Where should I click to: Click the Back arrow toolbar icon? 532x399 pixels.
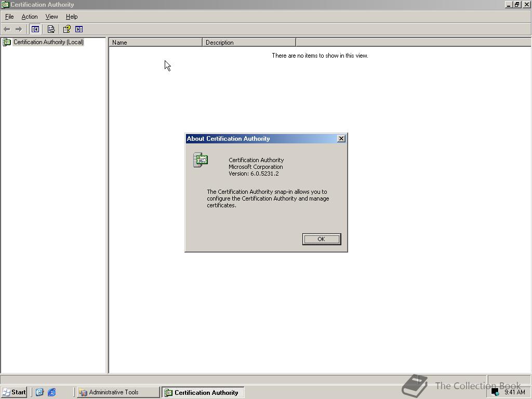7,29
